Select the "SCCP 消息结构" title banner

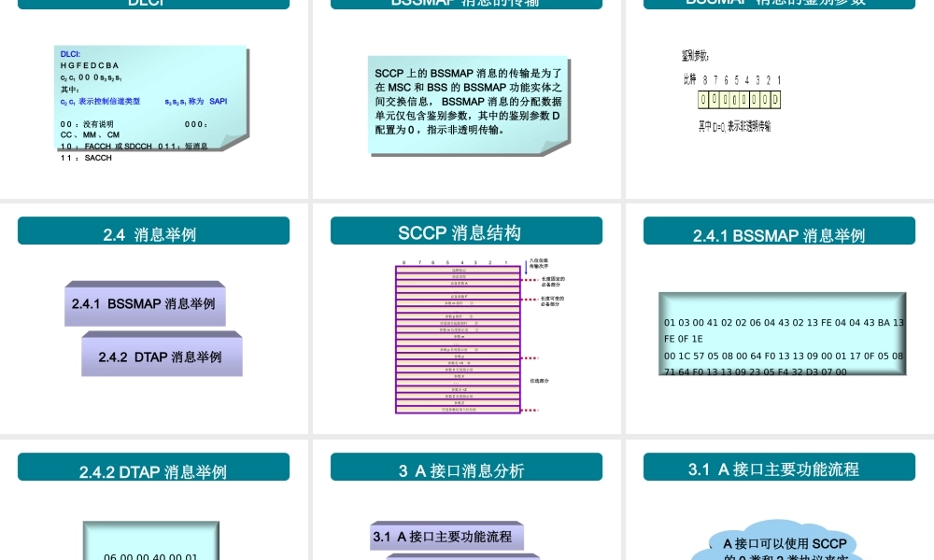[x=466, y=231]
